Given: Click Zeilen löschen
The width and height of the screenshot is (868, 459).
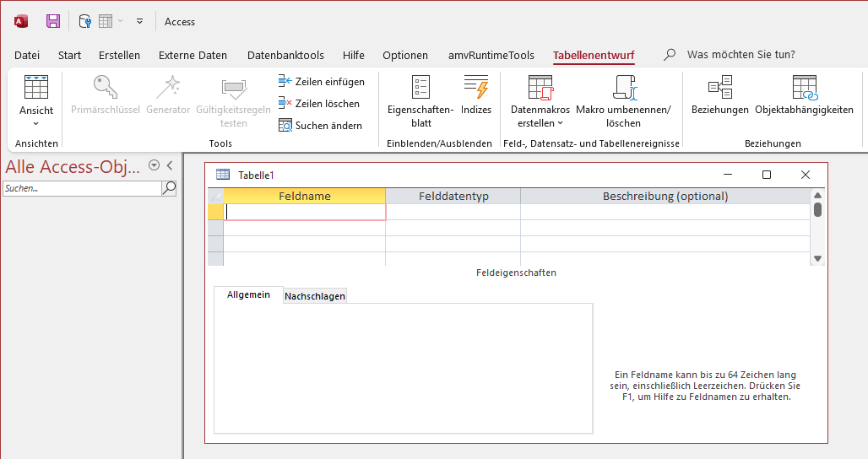Looking at the screenshot, I should coord(319,104).
